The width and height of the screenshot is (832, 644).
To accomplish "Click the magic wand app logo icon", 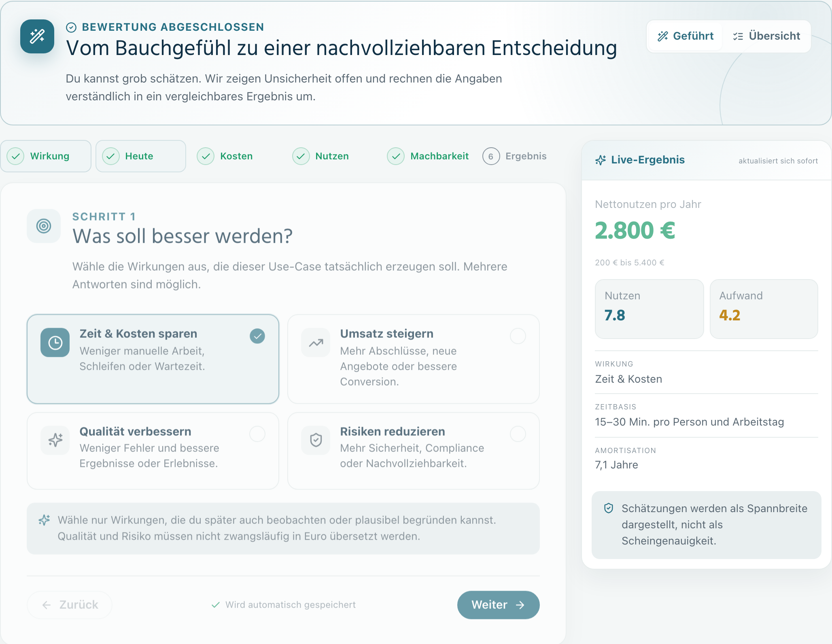I will click(37, 36).
